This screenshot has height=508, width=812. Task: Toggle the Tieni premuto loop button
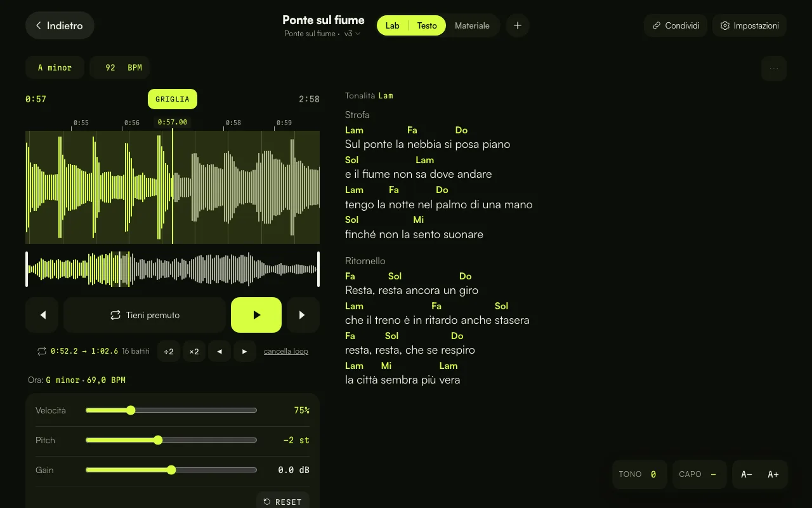click(145, 315)
